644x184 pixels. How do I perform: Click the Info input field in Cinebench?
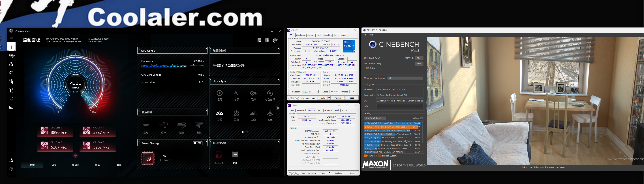(400, 106)
